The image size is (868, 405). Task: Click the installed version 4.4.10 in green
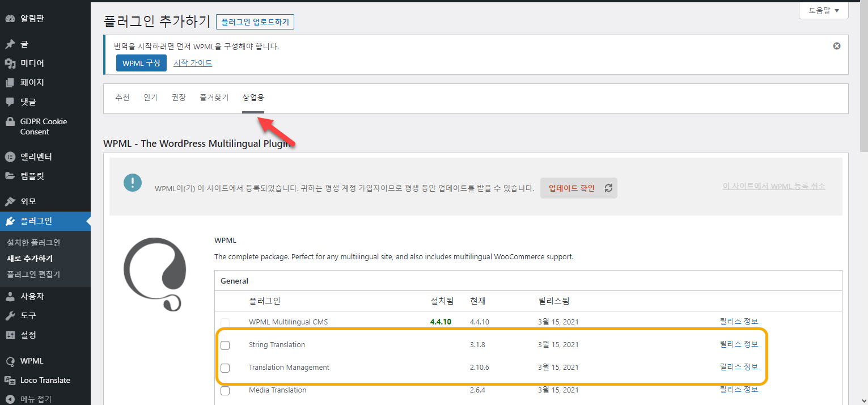(x=441, y=322)
